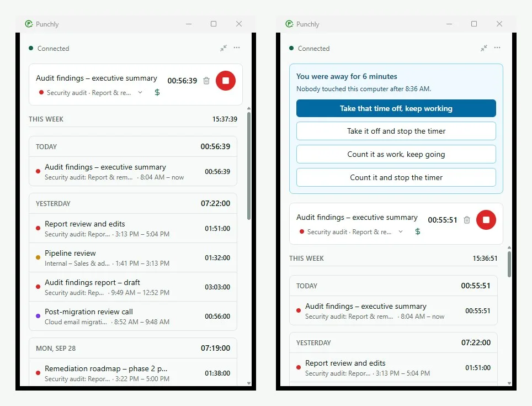Viewport: 532px width, 406px height.
Task: Click the Punchly logo in left title bar
Action: pos(29,24)
